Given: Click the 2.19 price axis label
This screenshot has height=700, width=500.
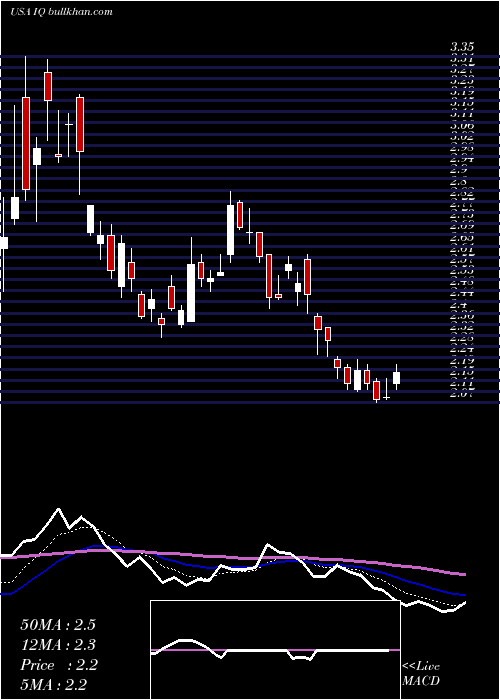Looking at the screenshot, I should point(462,361).
